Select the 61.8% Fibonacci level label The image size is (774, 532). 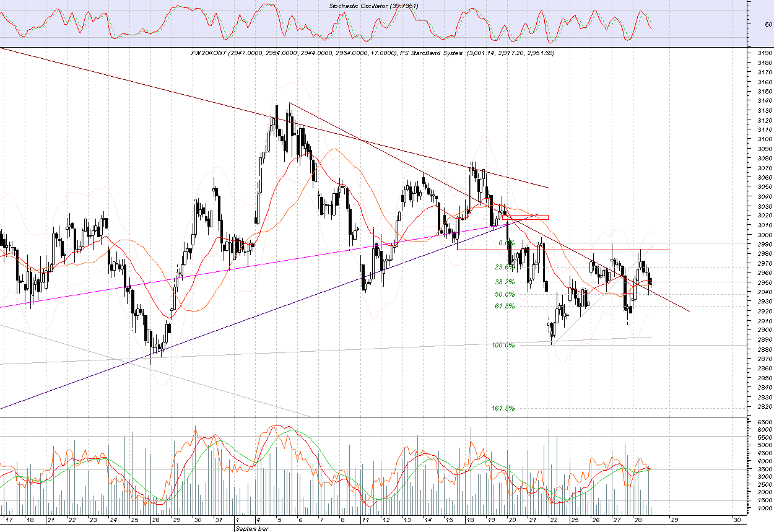click(505, 306)
